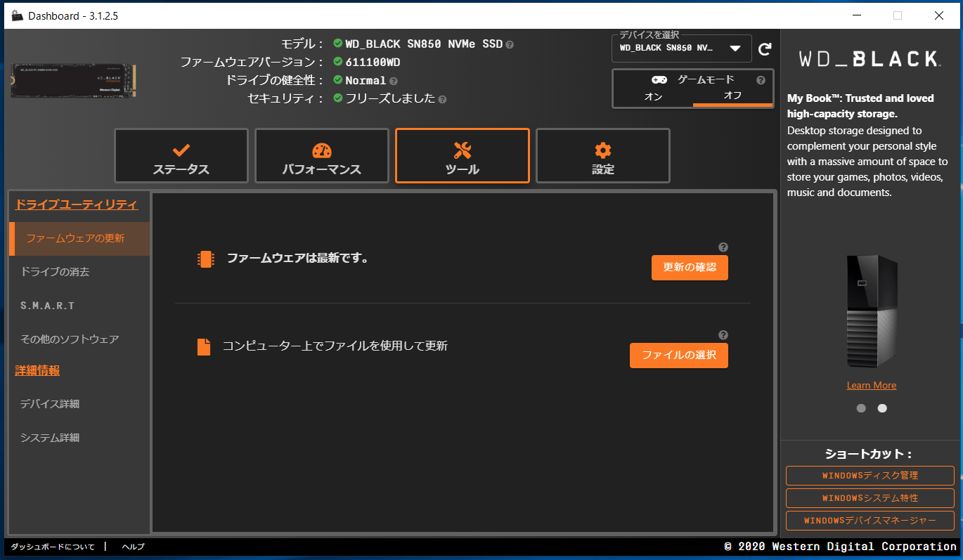Click green check beside drive health
The image size is (963, 560).
338,80
